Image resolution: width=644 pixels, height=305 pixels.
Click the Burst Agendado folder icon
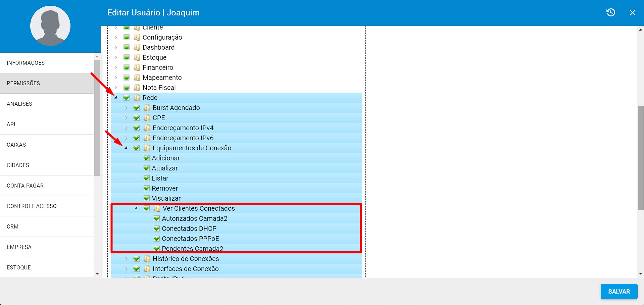click(147, 108)
